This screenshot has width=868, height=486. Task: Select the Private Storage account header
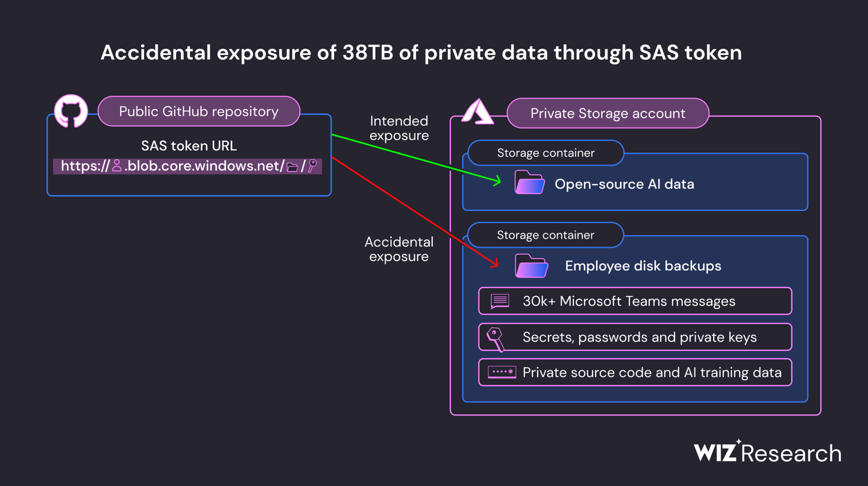point(608,113)
